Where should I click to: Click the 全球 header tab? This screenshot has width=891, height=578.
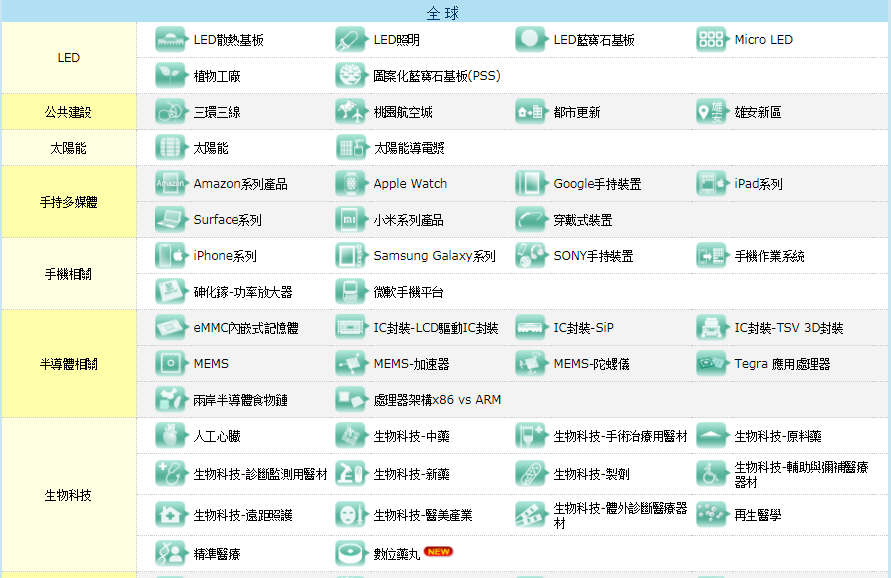445,13
